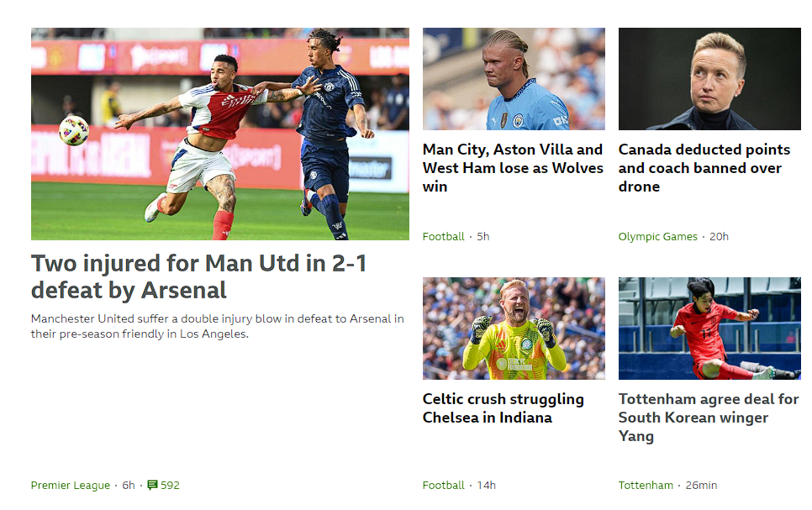Select the Olympic Games section tag
This screenshot has height=510, width=812.
tap(657, 237)
